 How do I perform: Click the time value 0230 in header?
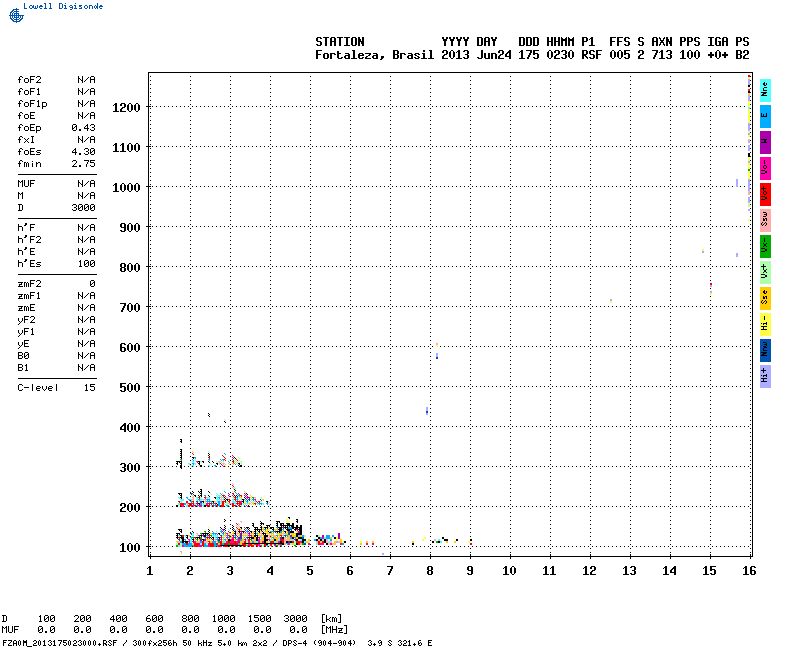[x=560, y=55]
